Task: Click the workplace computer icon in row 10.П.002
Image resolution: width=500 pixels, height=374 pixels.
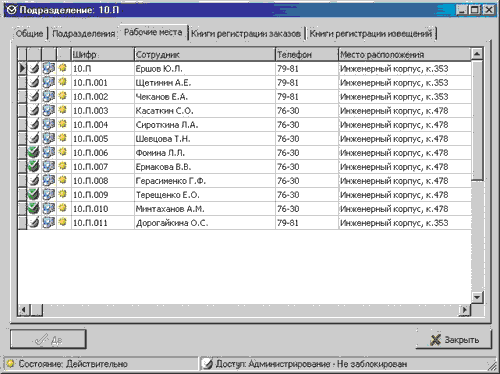Action: (49, 96)
